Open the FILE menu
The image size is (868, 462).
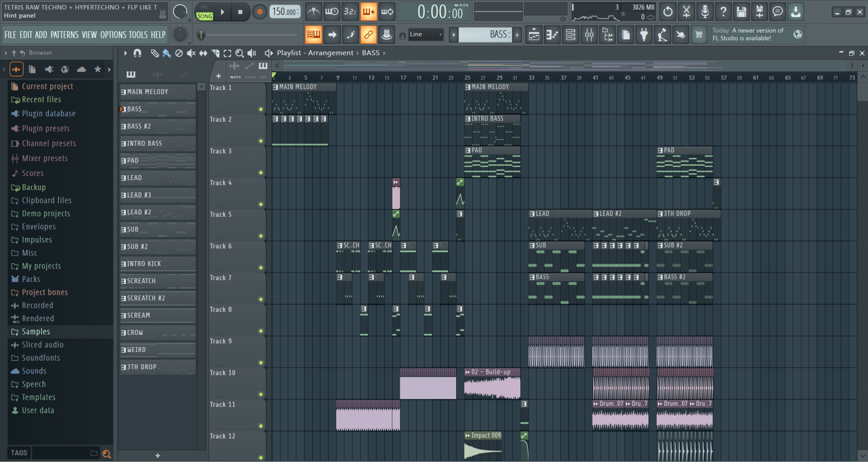pos(10,35)
